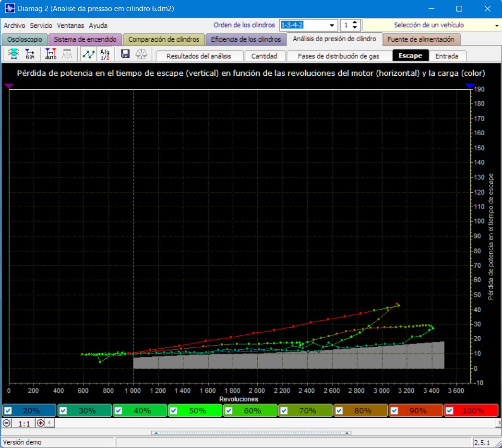Toggle the 90% load checkbox
Viewport: 502px width, 448px height.
pos(394,411)
